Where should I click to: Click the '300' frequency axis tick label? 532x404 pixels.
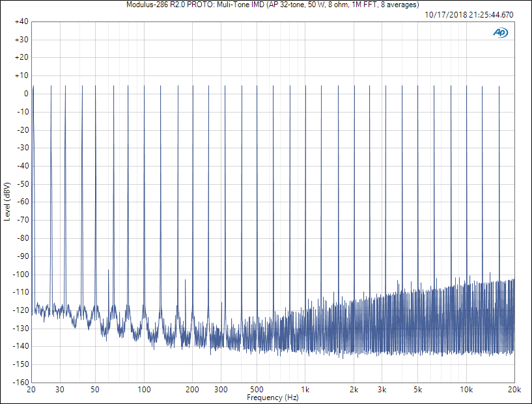(221, 390)
